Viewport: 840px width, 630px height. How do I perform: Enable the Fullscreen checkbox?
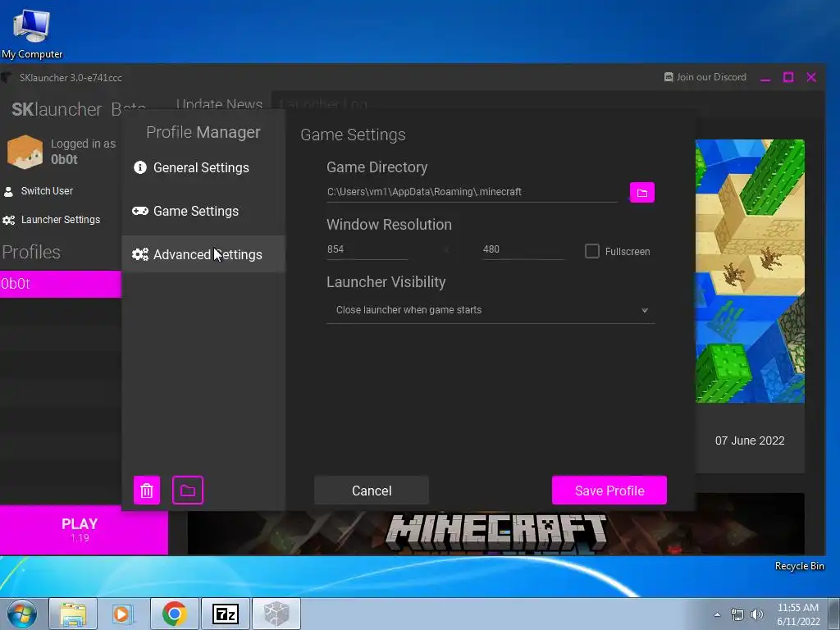(592, 251)
